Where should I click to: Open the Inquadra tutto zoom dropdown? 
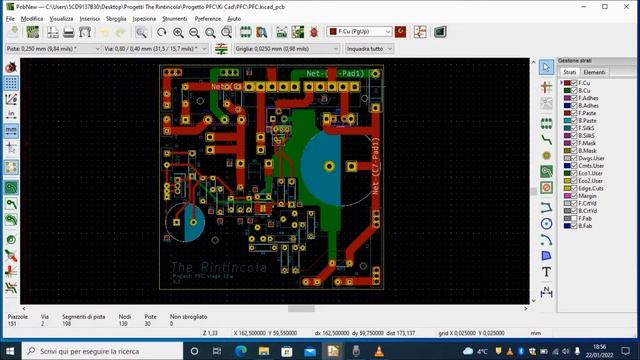click(x=369, y=49)
